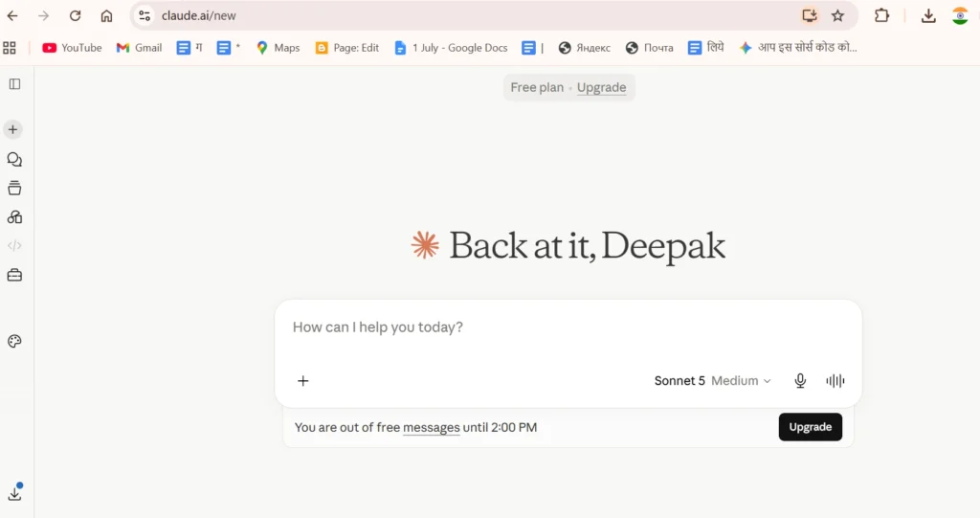
Task: Open the Maps bookmark
Action: click(x=278, y=48)
